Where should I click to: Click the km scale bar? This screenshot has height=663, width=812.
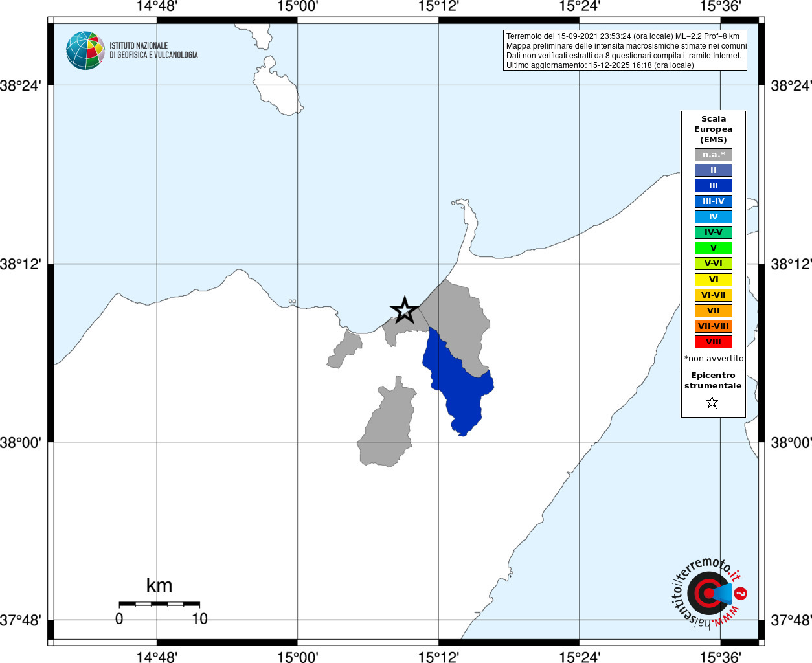[159, 604]
